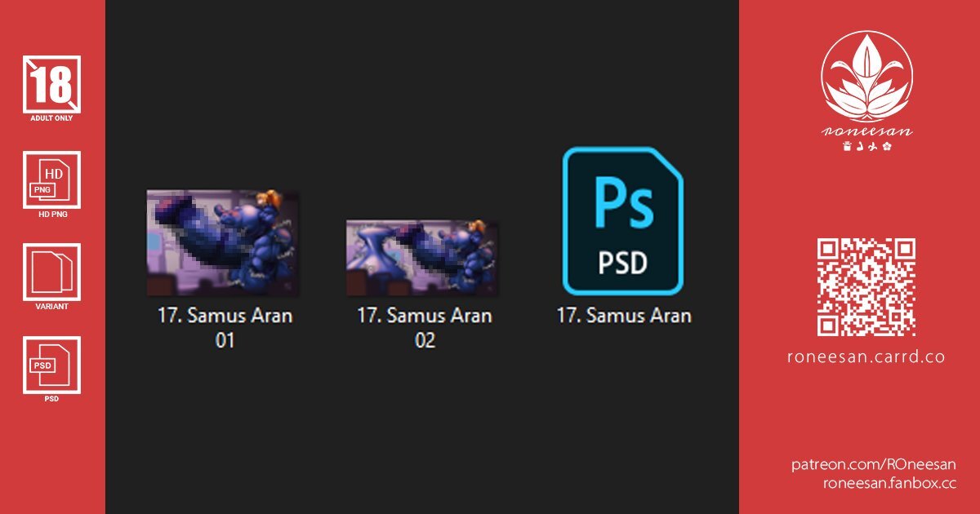
Task: Click the 18 Adult Only icon
Action: 52,84
